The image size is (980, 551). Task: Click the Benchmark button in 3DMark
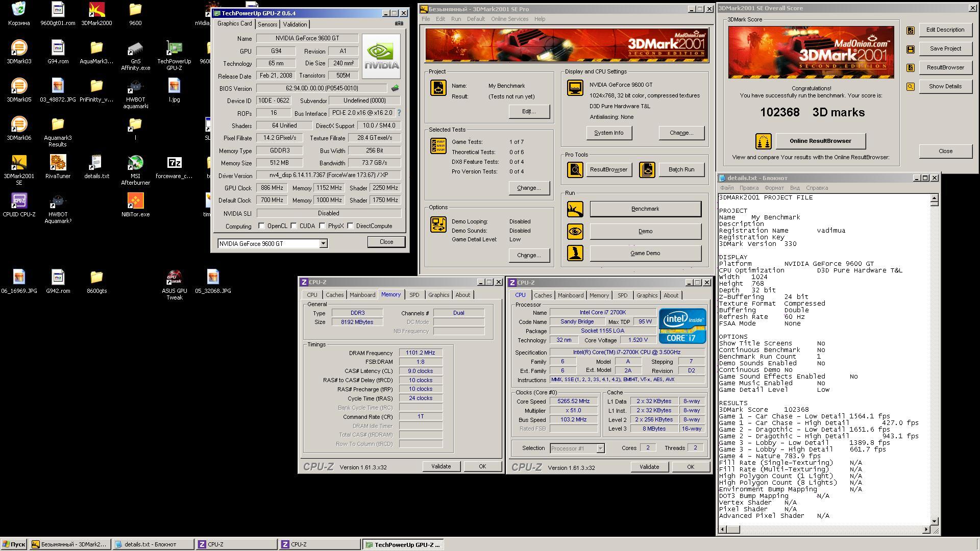pyautogui.click(x=645, y=209)
